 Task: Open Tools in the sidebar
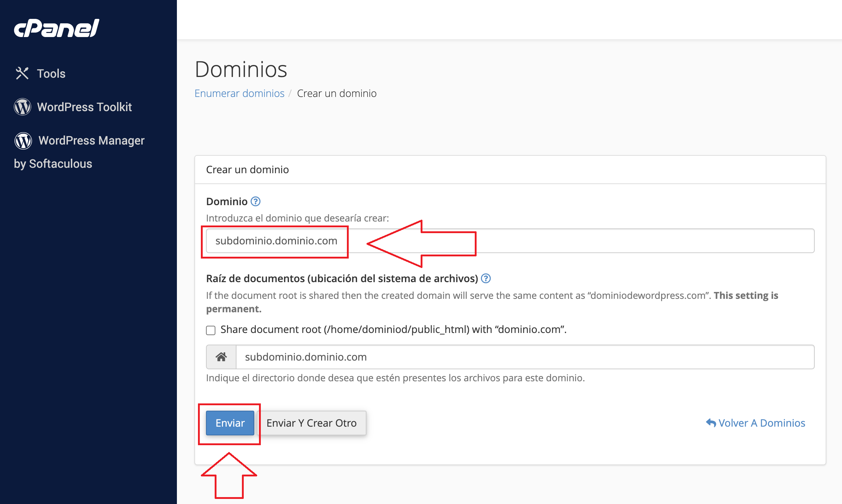51,73
